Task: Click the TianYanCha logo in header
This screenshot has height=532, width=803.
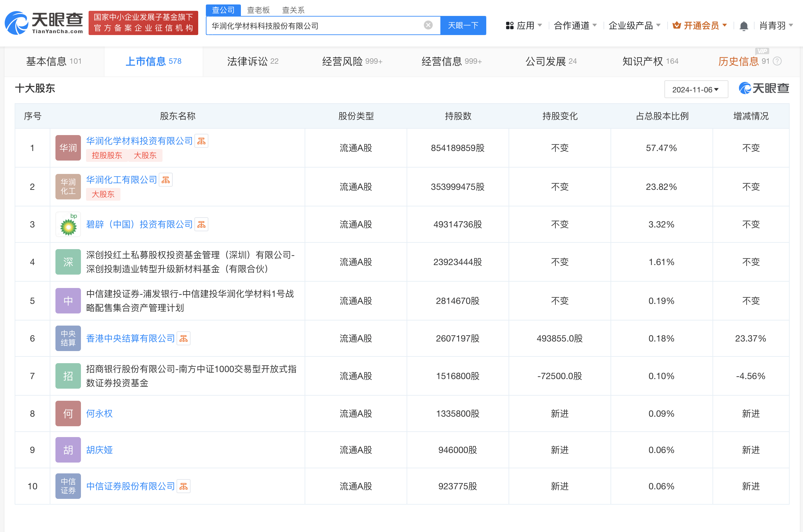Action: coord(43,23)
